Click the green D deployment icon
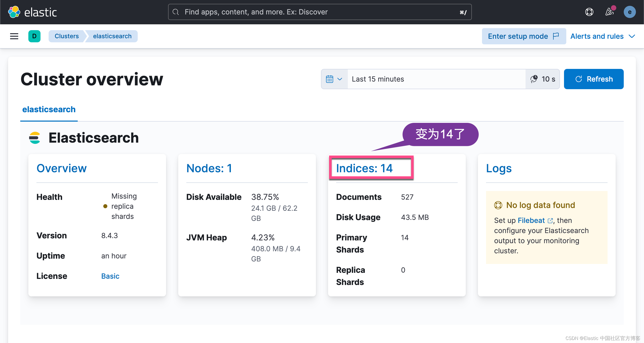 pos(34,36)
